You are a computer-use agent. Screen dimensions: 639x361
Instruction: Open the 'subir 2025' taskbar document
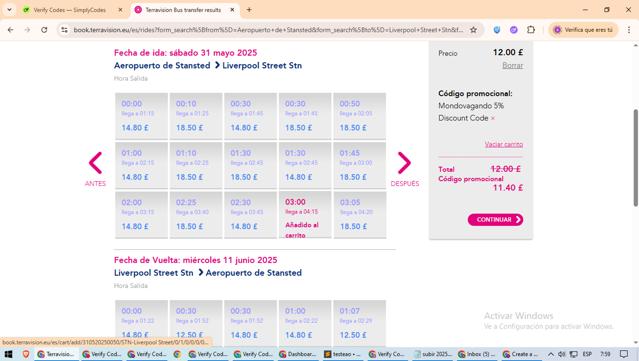433,354
